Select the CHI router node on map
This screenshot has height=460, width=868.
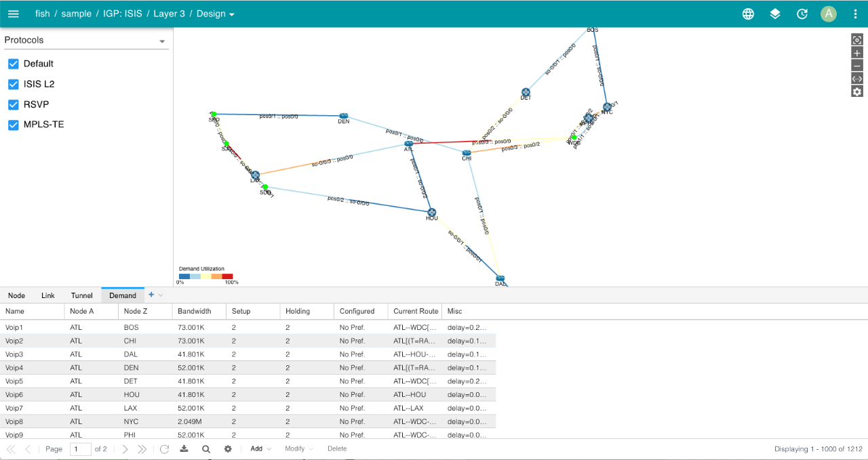(467, 153)
